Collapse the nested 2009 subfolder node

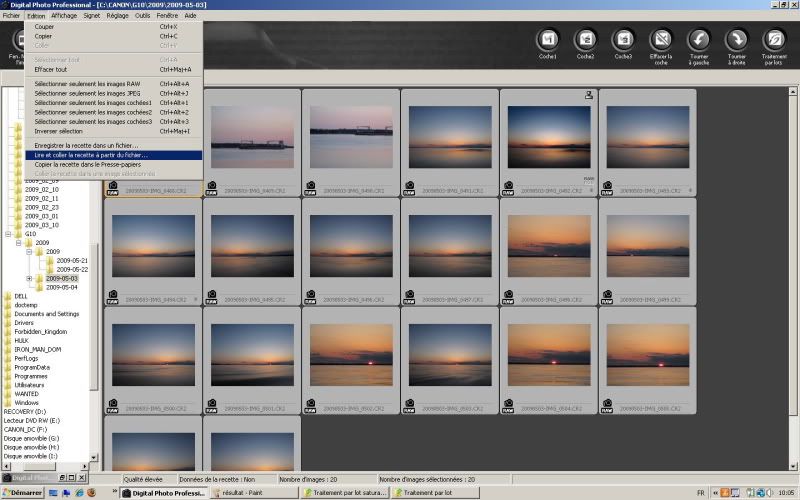(29, 252)
